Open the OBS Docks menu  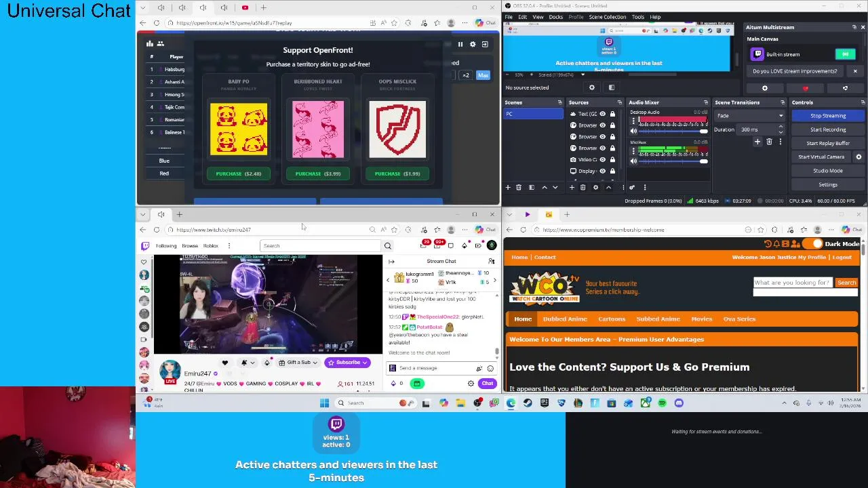[556, 17]
